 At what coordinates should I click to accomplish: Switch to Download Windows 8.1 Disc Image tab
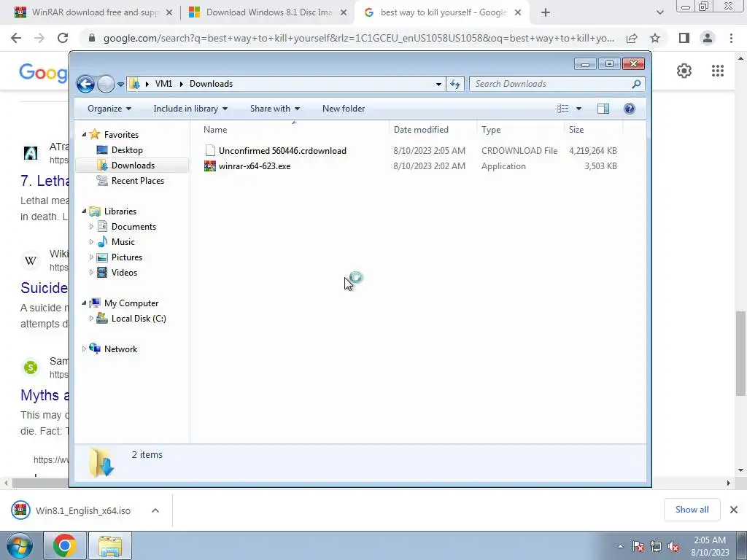267,12
